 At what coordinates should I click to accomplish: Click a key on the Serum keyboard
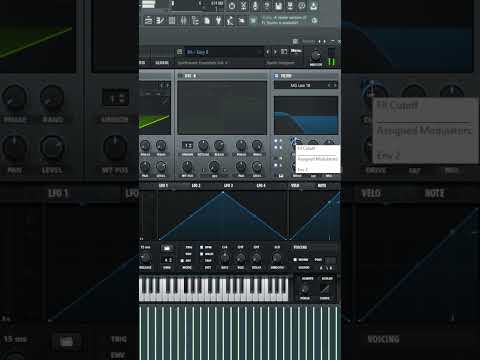[x=213, y=289]
